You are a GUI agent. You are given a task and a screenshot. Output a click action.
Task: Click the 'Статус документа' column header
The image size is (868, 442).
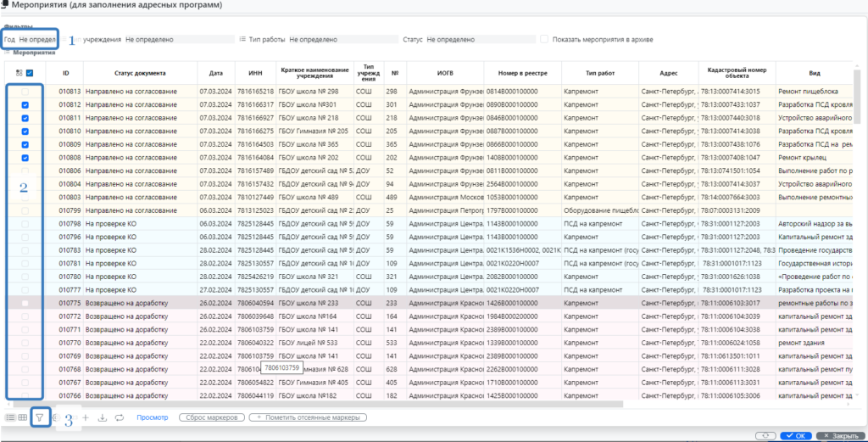tap(140, 73)
